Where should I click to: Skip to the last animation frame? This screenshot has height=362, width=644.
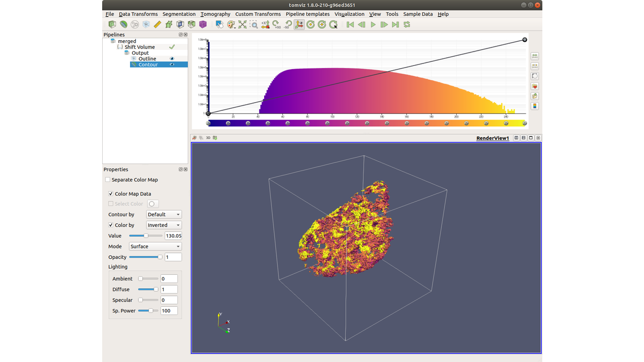395,24
